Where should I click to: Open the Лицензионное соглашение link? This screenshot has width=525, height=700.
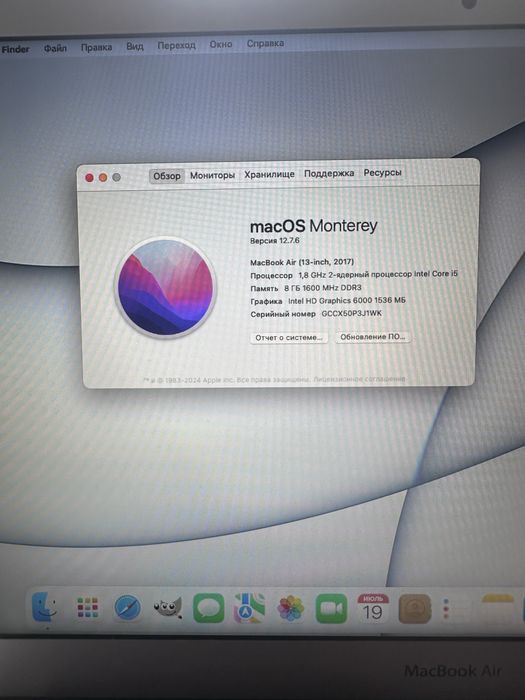[359, 379]
